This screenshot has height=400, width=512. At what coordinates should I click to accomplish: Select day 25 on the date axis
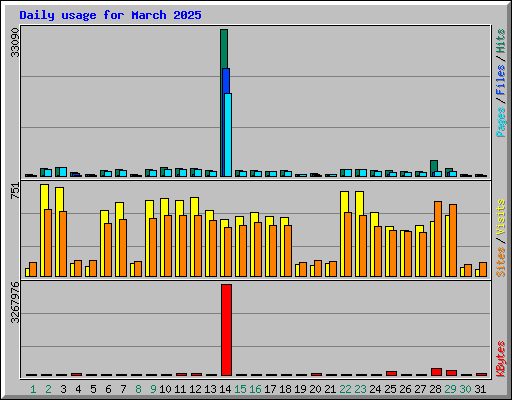(390, 389)
